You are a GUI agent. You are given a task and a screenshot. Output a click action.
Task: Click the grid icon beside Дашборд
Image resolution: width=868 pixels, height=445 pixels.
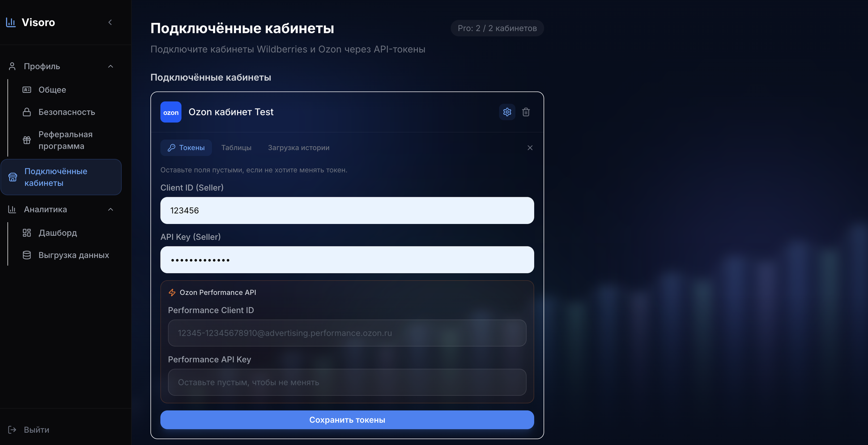tap(27, 233)
